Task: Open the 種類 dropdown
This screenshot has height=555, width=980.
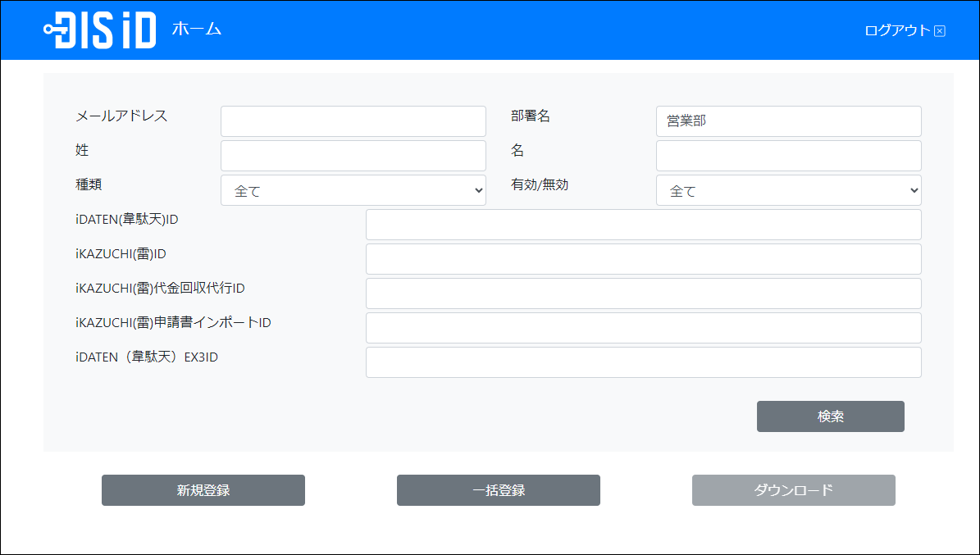Action: [x=353, y=191]
